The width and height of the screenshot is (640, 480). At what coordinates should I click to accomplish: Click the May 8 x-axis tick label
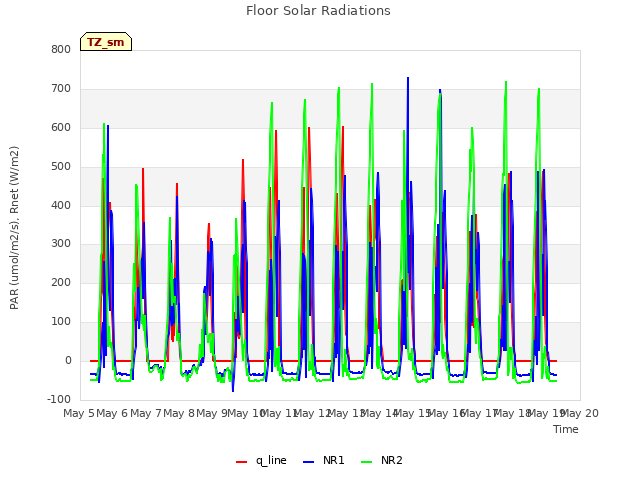[x=179, y=413]
